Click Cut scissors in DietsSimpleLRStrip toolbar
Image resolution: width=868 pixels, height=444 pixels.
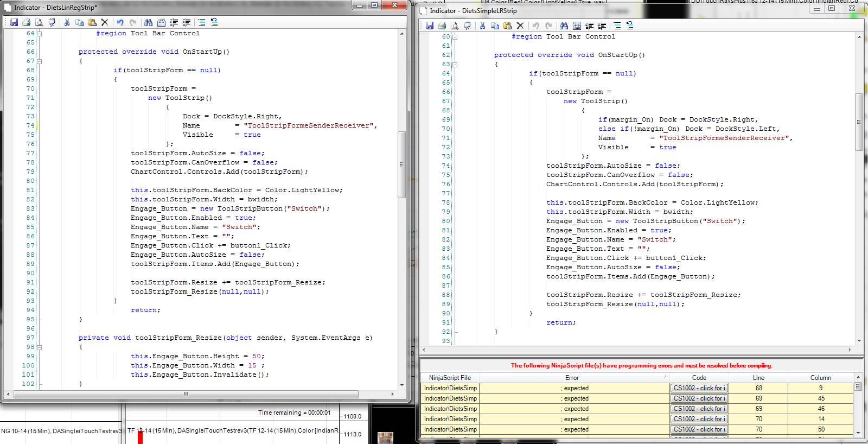[482, 26]
